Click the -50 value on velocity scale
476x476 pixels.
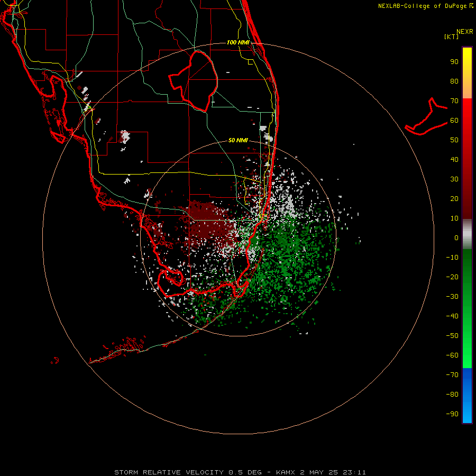click(x=452, y=336)
